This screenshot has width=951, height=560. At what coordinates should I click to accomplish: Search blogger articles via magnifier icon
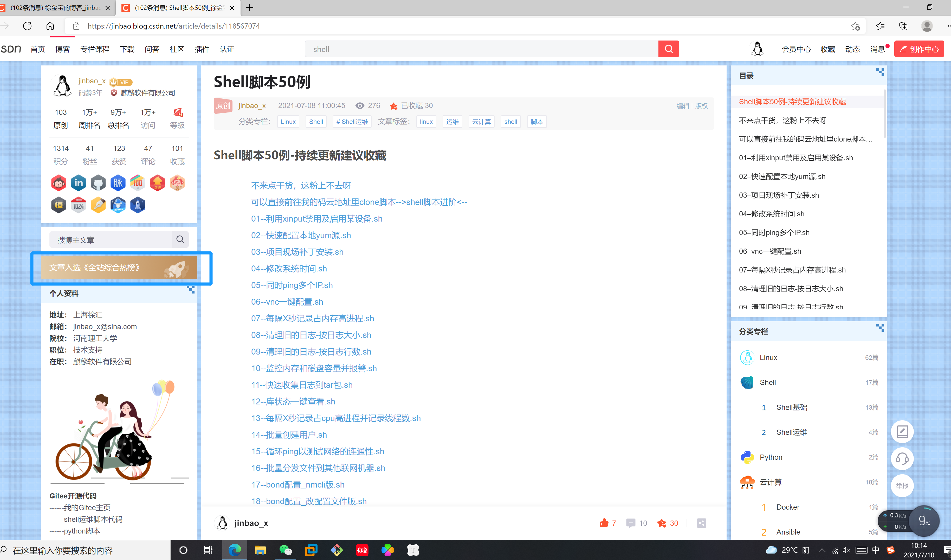[180, 240]
